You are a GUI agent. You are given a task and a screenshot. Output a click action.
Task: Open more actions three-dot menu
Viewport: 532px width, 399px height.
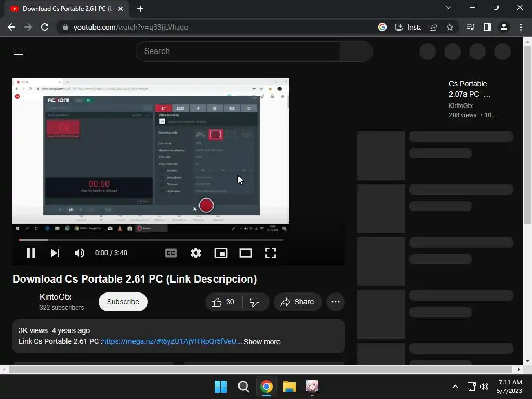(x=336, y=302)
